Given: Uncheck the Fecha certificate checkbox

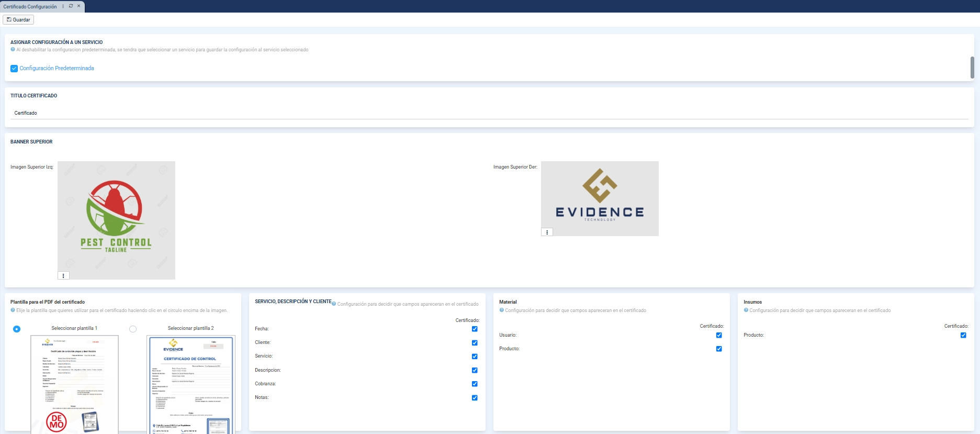Looking at the screenshot, I should coord(475,329).
